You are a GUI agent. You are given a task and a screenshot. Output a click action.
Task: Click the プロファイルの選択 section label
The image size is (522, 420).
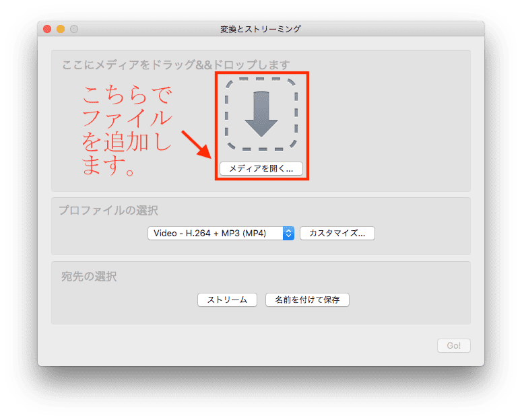point(108,210)
